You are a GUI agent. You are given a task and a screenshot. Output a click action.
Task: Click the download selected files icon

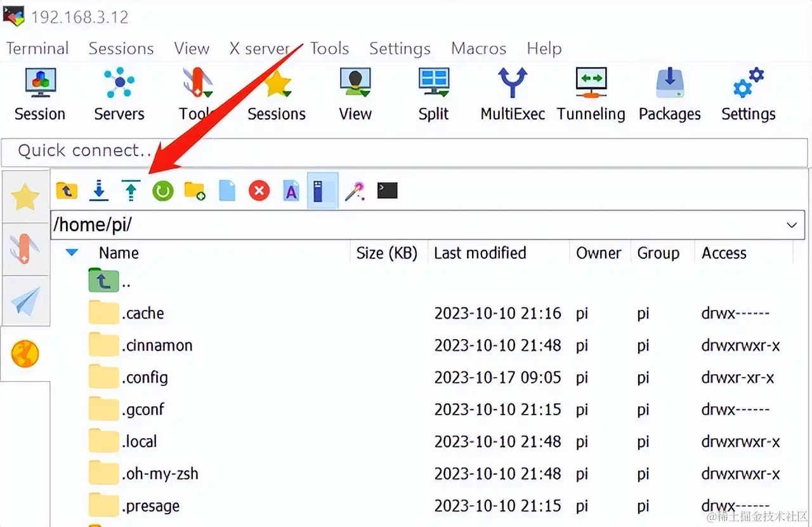click(99, 190)
